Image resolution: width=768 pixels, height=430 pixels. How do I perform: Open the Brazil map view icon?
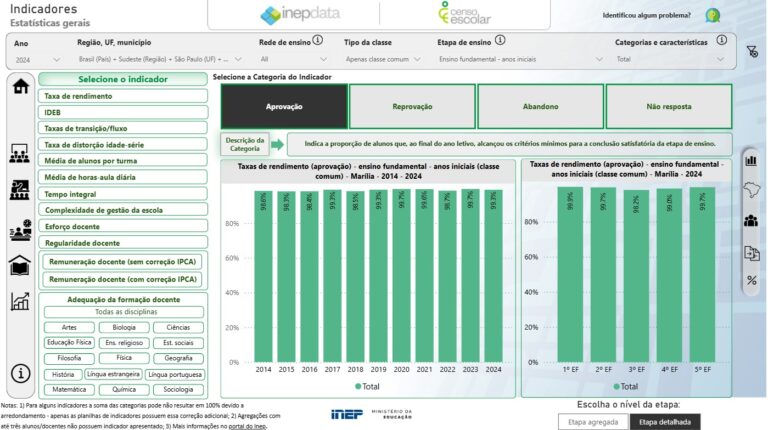point(750,190)
